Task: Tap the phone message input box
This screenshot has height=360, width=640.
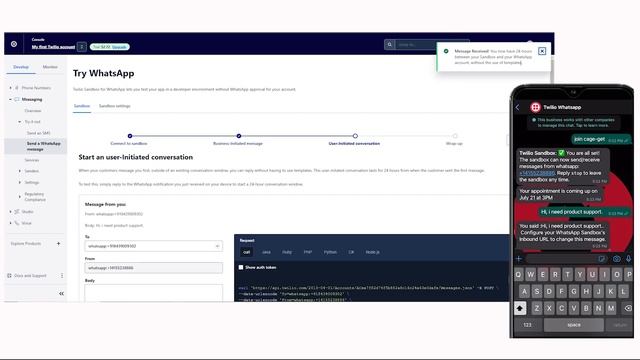Action: (567, 258)
